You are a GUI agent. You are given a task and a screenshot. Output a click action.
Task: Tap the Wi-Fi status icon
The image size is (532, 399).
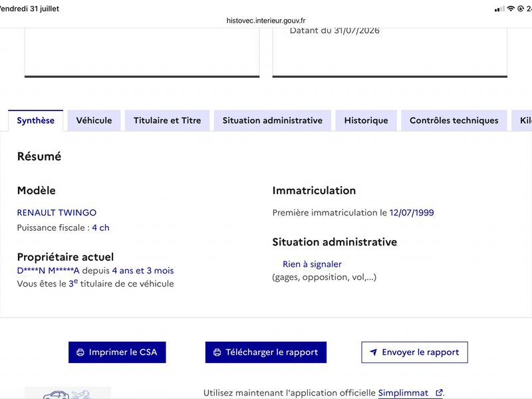point(511,9)
